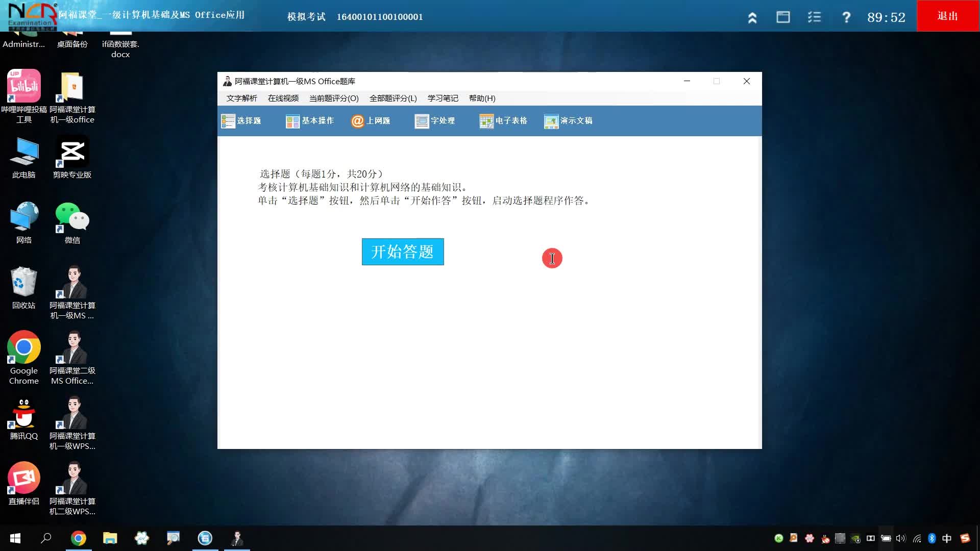980x551 pixels.
Task: Click the exam number 16400101100100001
Action: coord(380,17)
